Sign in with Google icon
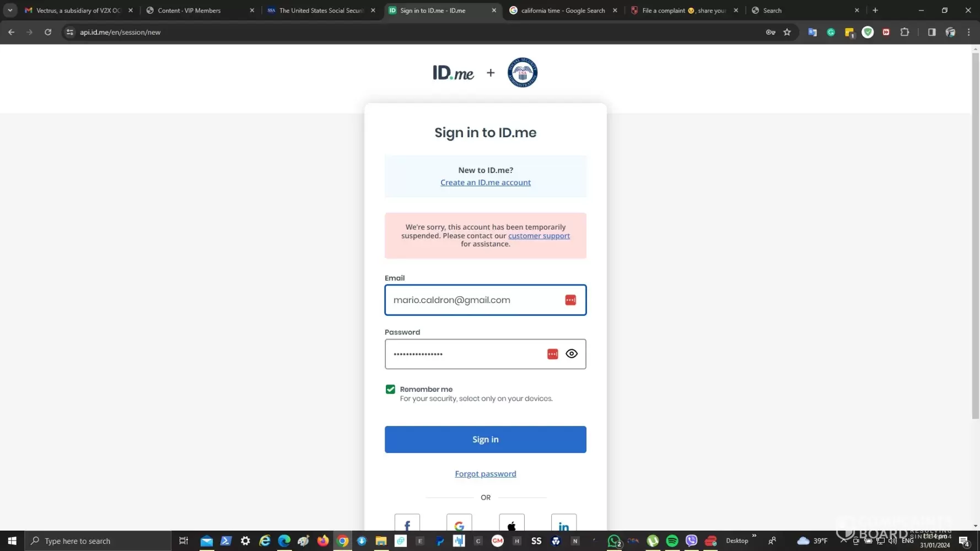 [x=459, y=522]
